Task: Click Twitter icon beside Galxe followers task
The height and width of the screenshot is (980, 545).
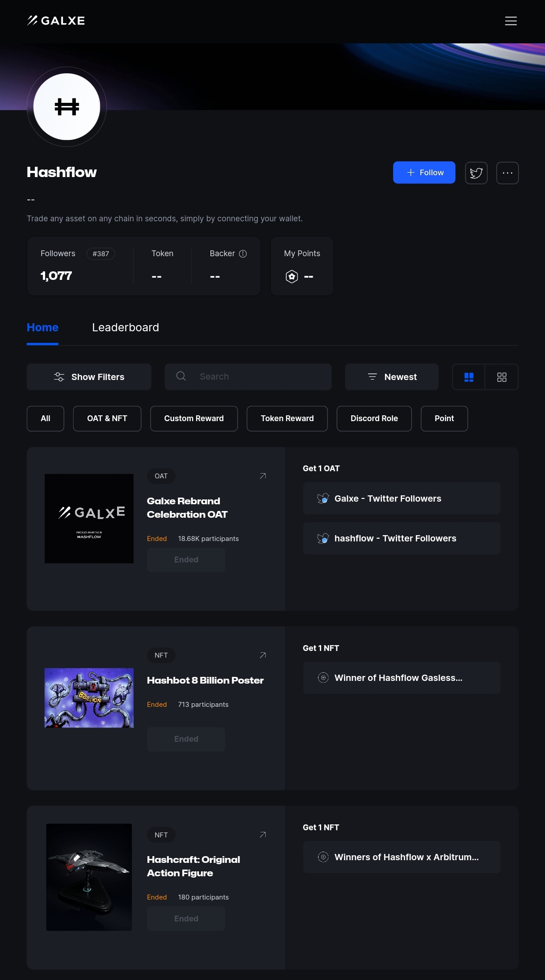Action: (323, 498)
